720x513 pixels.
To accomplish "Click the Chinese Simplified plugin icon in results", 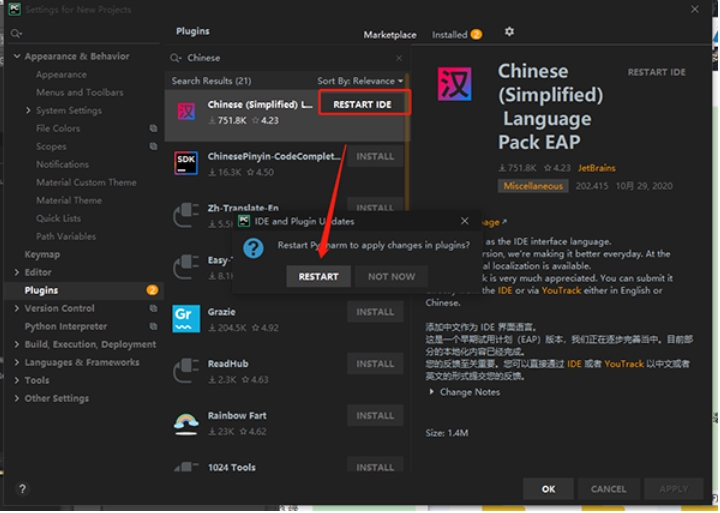I will pos(186,111).
